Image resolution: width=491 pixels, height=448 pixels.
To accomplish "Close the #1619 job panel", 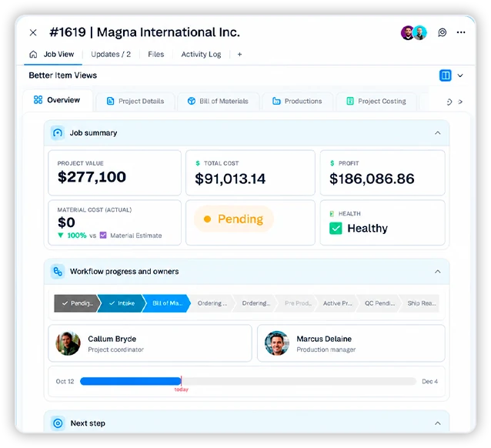I will 33,32.
